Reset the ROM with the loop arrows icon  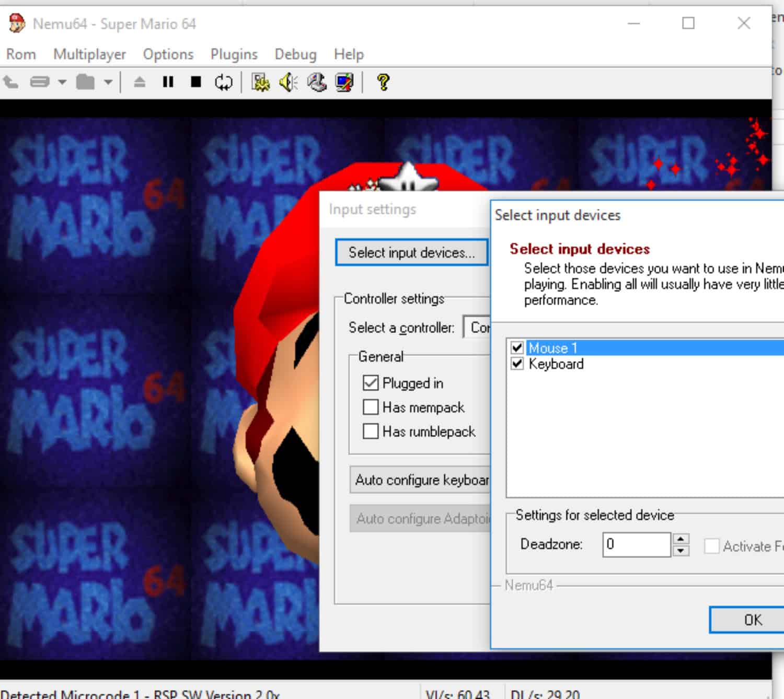coord(224,82)
